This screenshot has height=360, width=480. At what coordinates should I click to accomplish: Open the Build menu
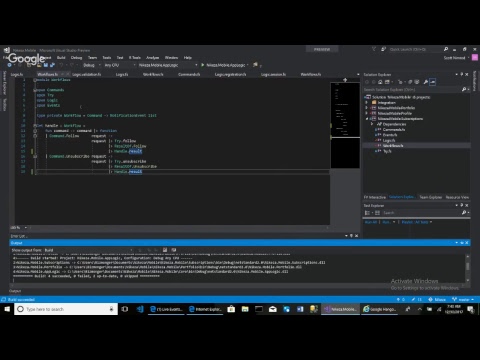click(61, 58)
